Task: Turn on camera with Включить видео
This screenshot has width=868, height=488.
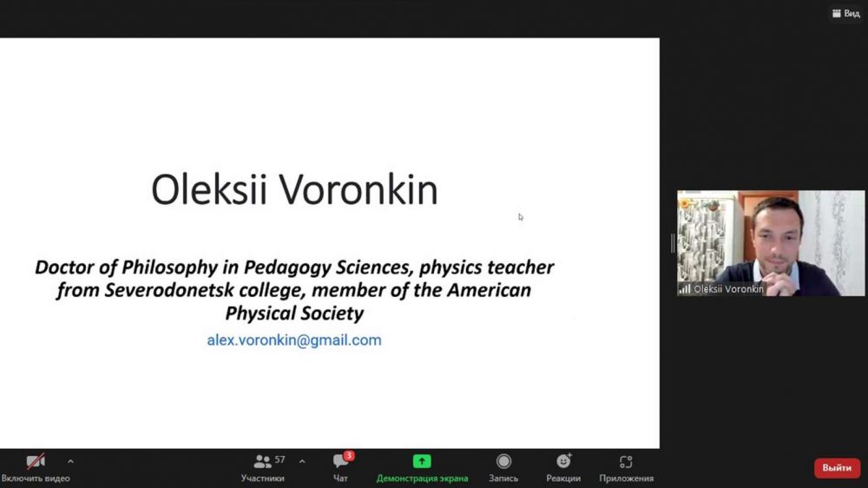Action: (x=36, y=467)
